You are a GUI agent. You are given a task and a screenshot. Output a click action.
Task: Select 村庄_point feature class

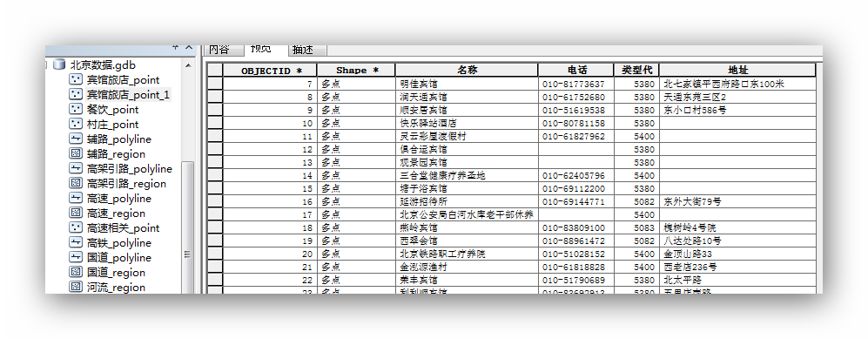pyautogui.click(x=113, y=125)
